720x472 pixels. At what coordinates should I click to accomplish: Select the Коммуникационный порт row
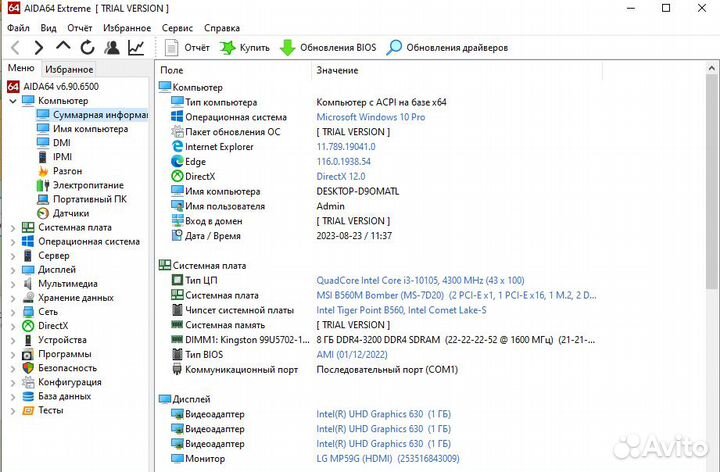(314, 370)
